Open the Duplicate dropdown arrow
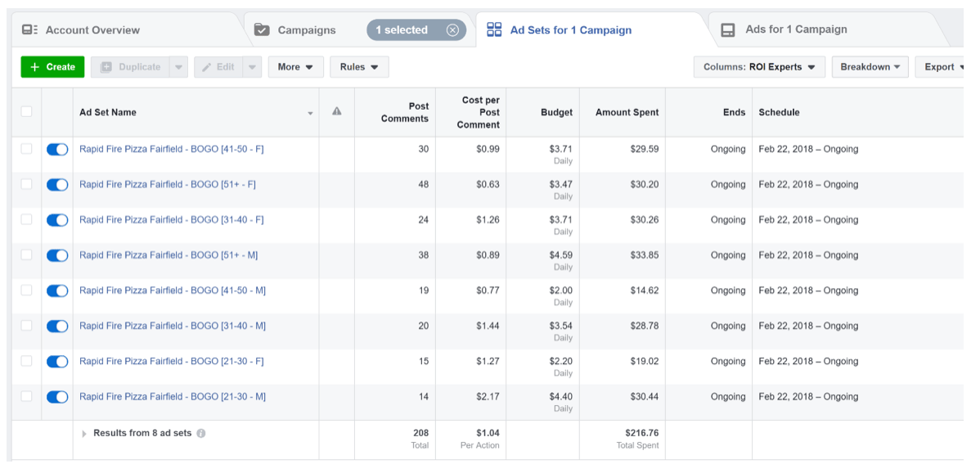 179,67
